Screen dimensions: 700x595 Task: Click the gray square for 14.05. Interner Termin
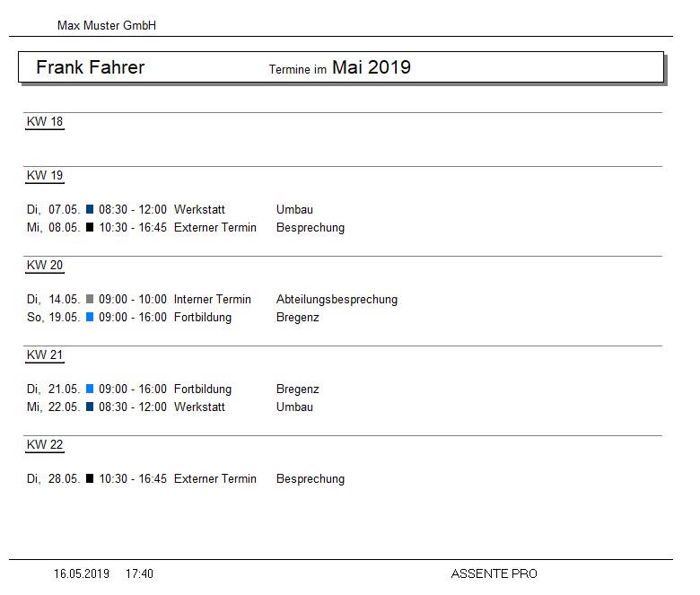coord(90,299)
